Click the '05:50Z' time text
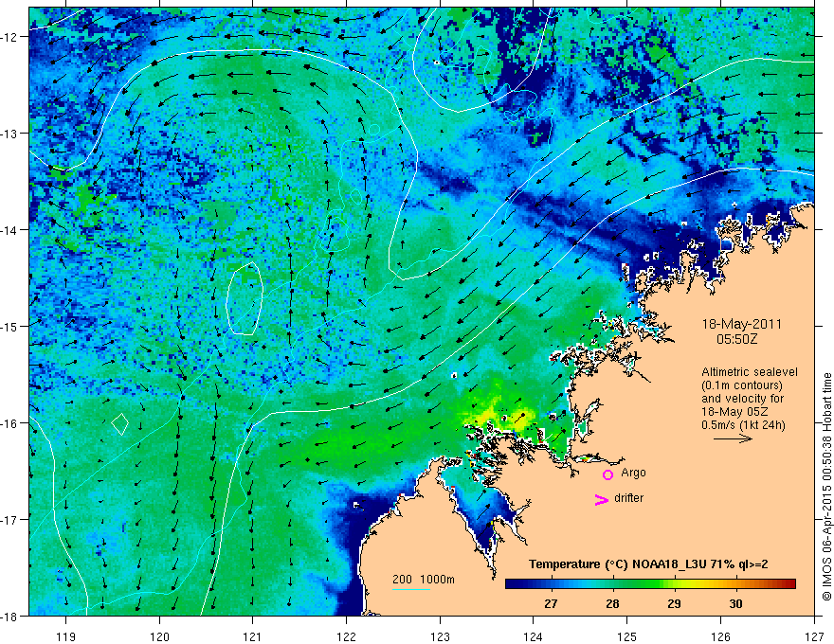 click(x=737, y=338)
